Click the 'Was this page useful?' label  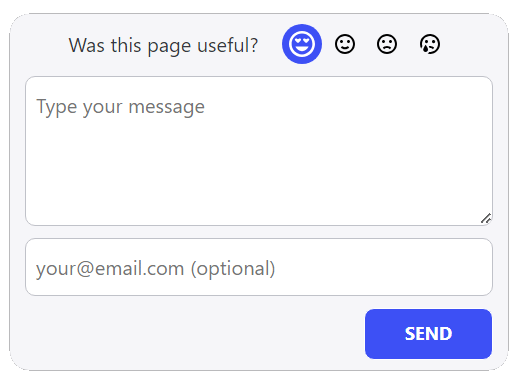pos(163,45)
